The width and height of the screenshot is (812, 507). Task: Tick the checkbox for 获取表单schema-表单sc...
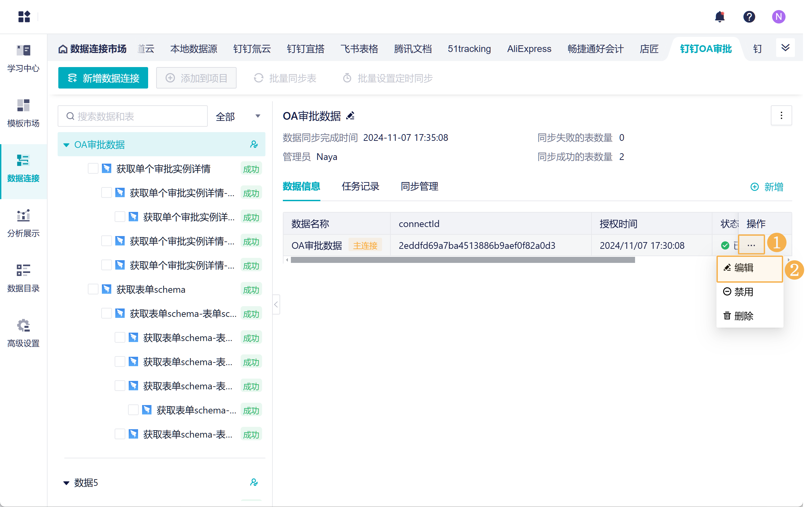pos(106,314)
